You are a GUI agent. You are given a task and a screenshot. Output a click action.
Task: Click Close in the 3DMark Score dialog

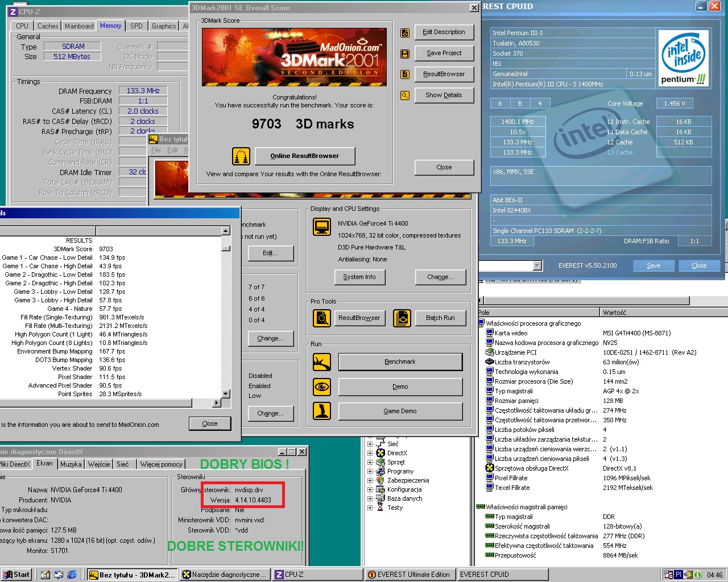click(x=444, y=168)
